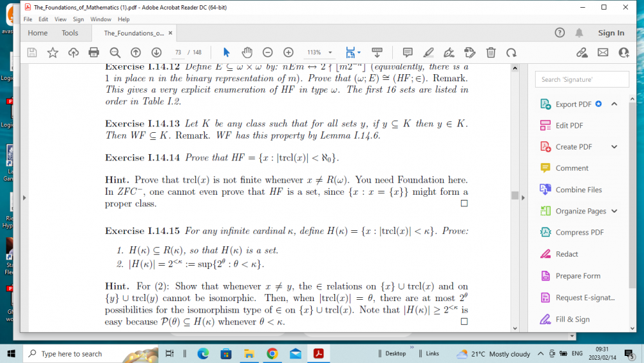The height and width of the screenshot is (363, 644).
Task: Select the Hand pan tool
Action: point(247,52)
